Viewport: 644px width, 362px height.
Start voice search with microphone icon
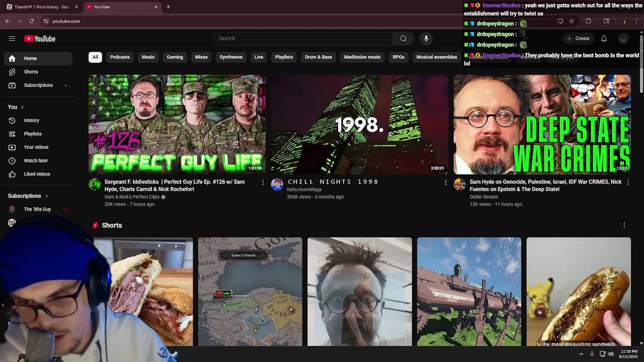[x=426, y=38]
